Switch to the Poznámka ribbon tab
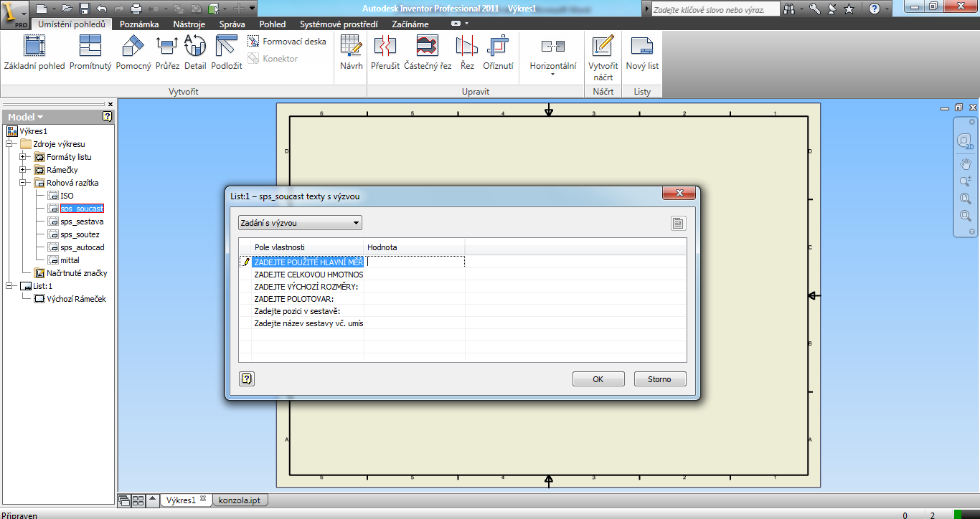The width and height of the screenshot is (980, 519). 139,24
